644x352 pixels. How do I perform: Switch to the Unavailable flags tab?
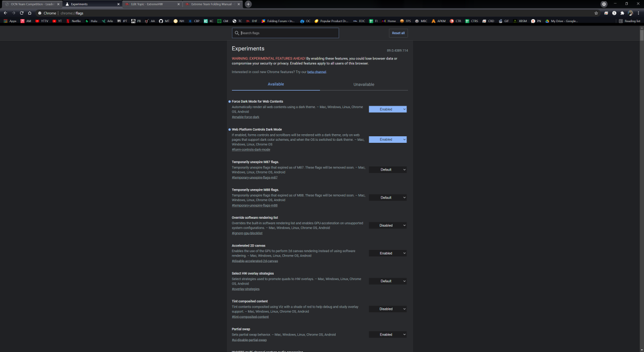(x=364, y=84)
